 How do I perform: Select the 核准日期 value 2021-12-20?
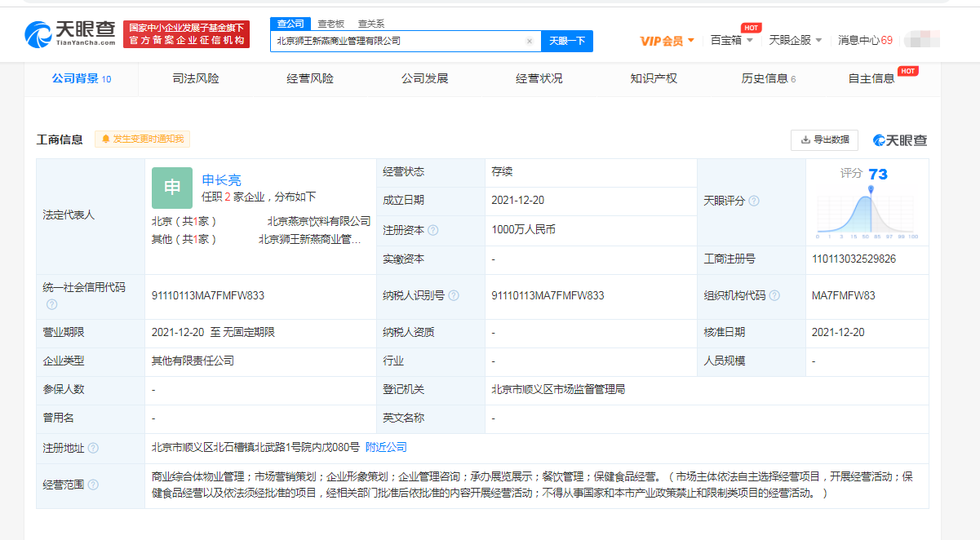838,332
